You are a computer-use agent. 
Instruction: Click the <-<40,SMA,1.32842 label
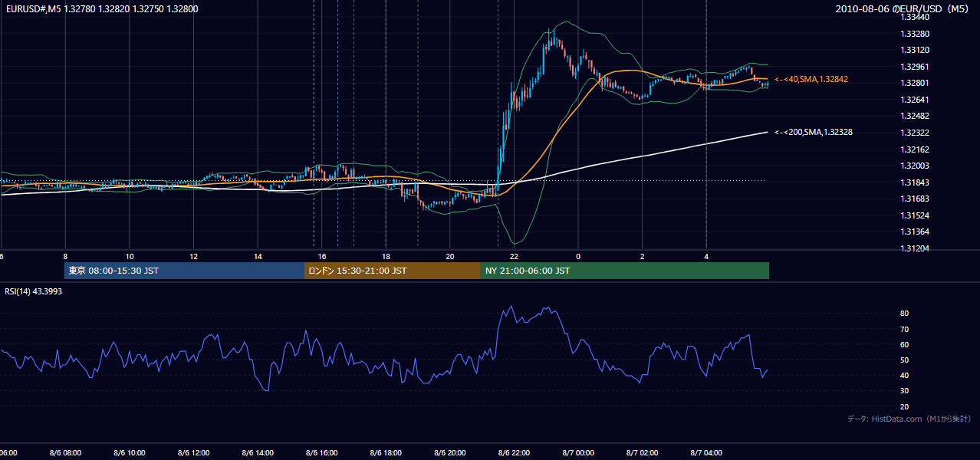(811, 79)
